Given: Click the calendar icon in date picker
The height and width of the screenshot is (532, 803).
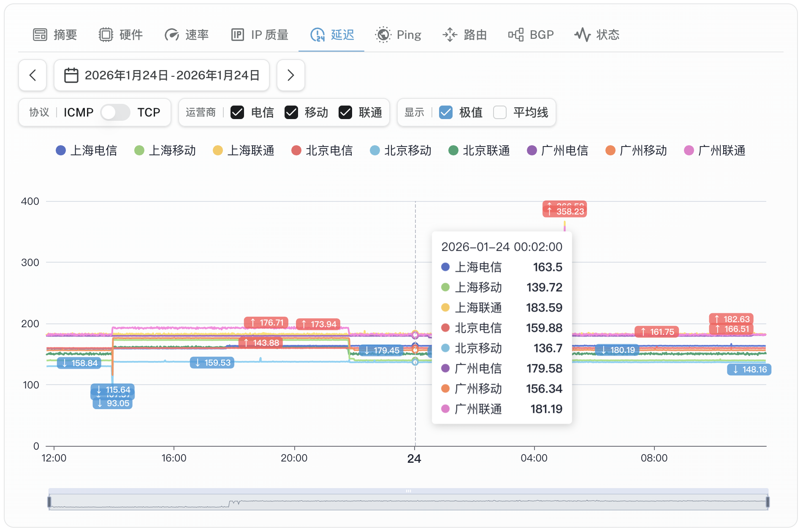Looking at the screenshot, I should coord(71,75).
